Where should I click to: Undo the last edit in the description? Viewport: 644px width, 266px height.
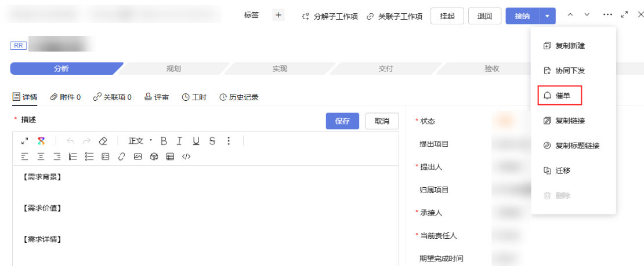[71, 141]
